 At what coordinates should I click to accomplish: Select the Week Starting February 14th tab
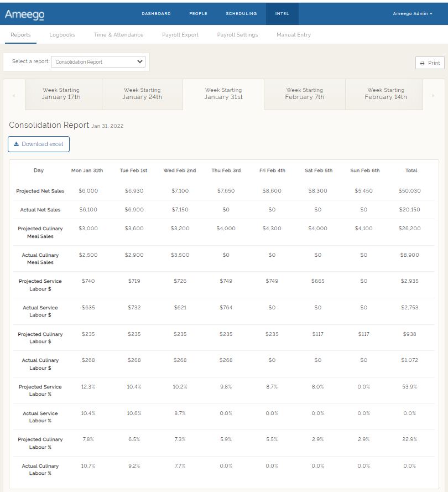point(386,94)
